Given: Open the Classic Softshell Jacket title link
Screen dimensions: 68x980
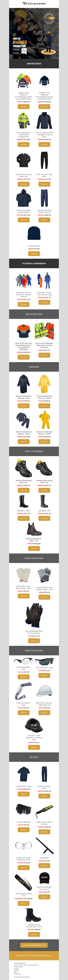Looking at the screenshot, I should [44, 135].
